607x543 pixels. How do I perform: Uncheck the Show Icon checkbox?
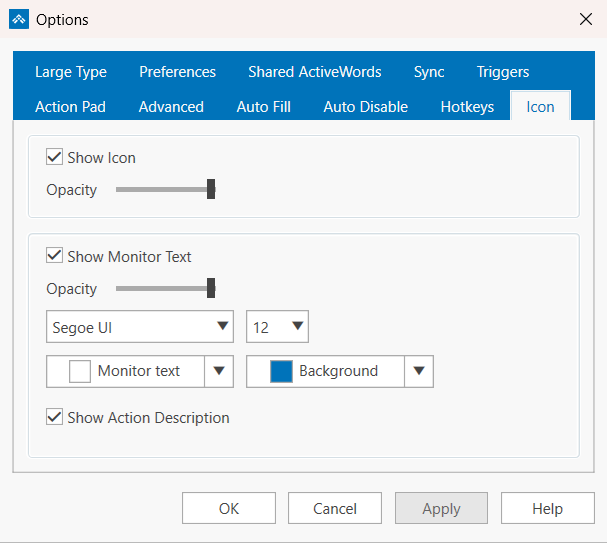(x=54, y=157)
